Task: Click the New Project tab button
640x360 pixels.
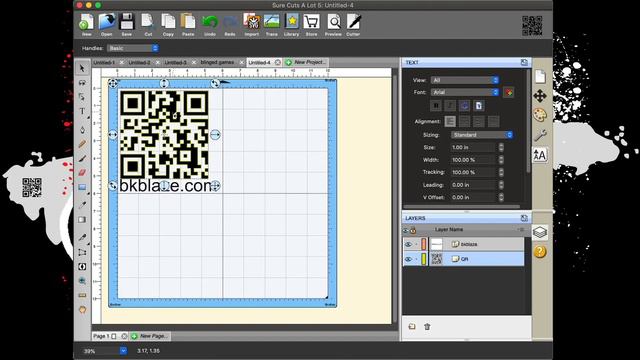Action: pos(306,62)
